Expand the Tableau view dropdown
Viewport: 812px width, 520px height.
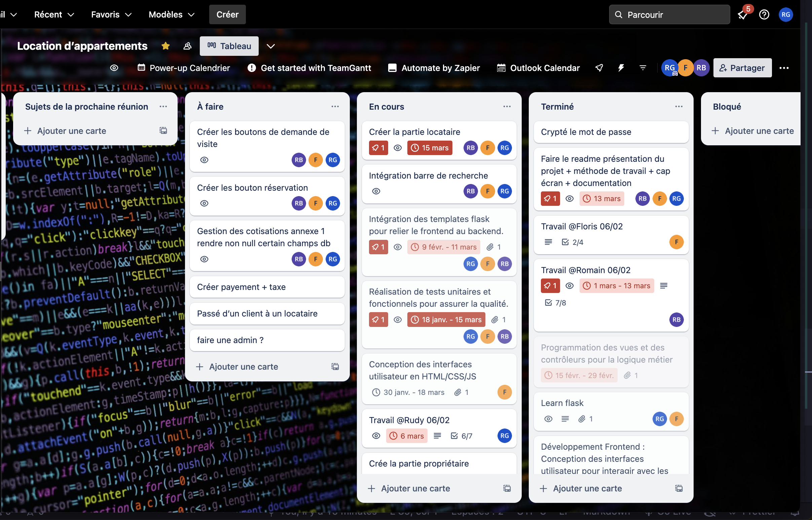(x=270, y=45)
